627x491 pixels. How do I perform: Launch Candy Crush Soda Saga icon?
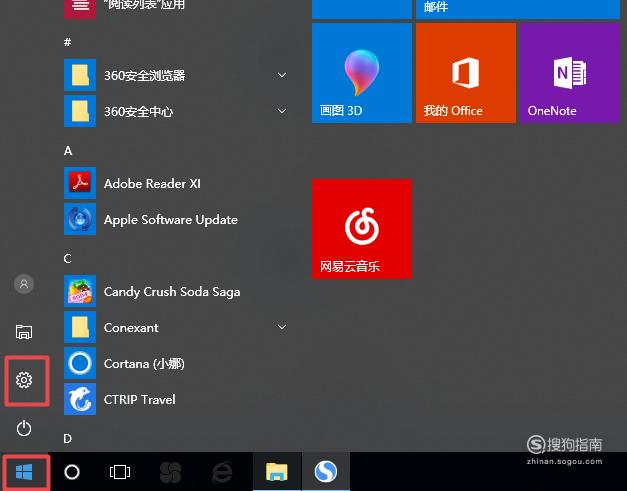[80, 291]
